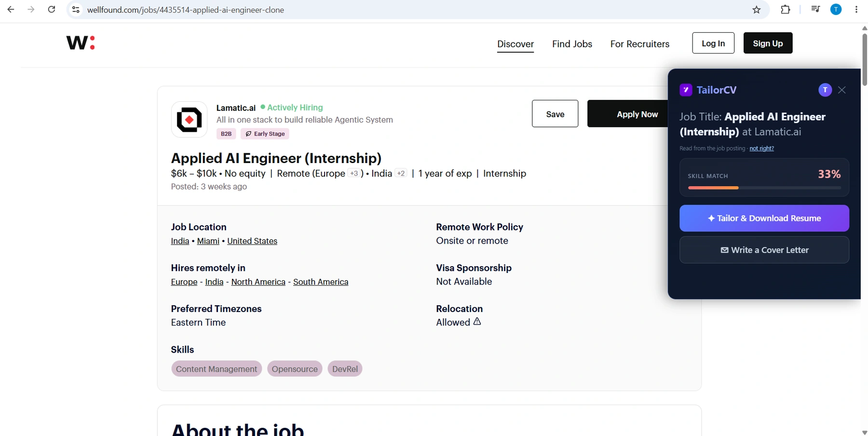
Task: Save this job posting
Action: point(555,114)
